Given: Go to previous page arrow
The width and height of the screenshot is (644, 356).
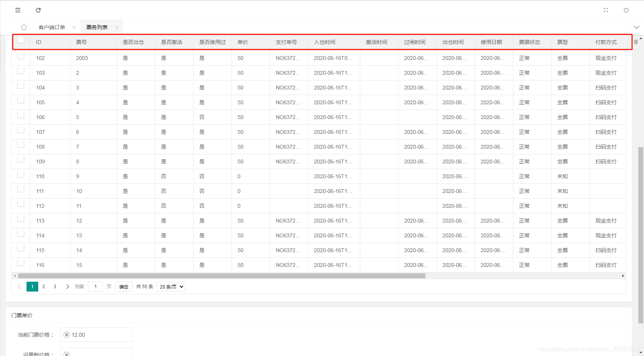Looking at the screenshot, I should pyautogui.click(x=19, y=287).
